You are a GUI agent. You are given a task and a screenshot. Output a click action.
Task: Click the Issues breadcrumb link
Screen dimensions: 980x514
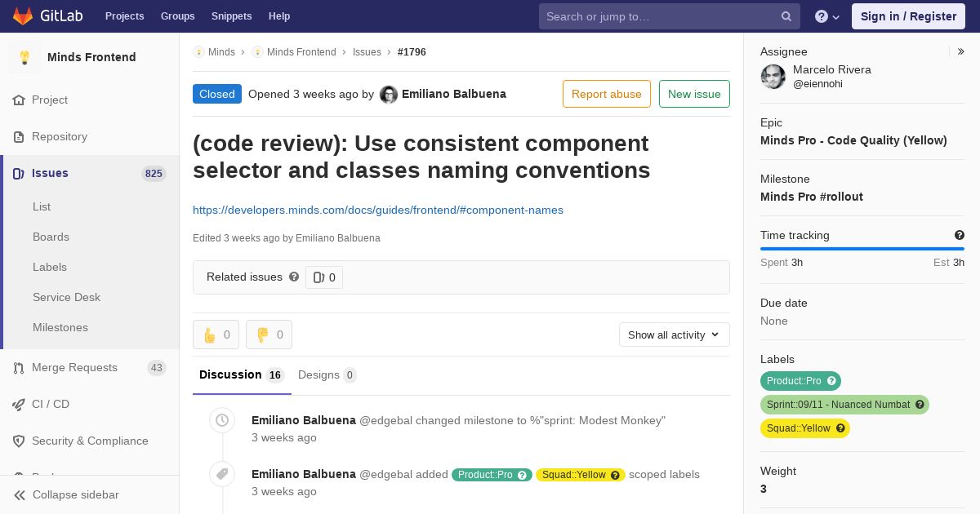pyautogui.click(x=367, y=51)
